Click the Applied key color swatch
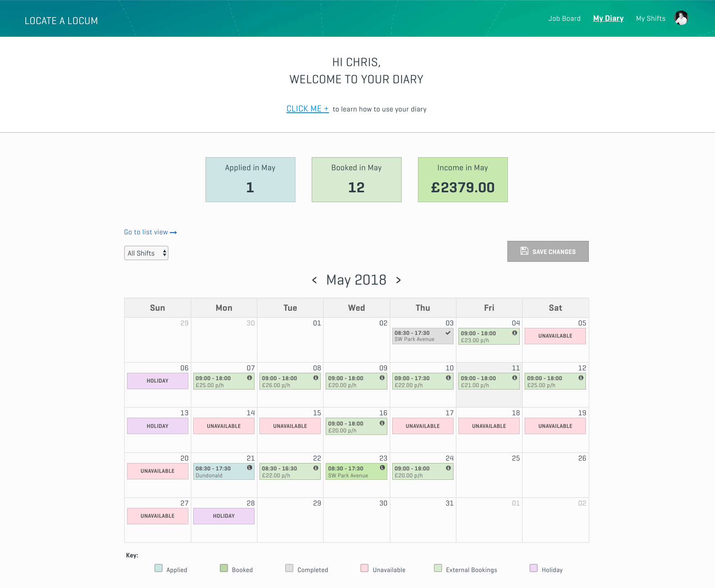This screenshot has height=588, width=715. 159,568
